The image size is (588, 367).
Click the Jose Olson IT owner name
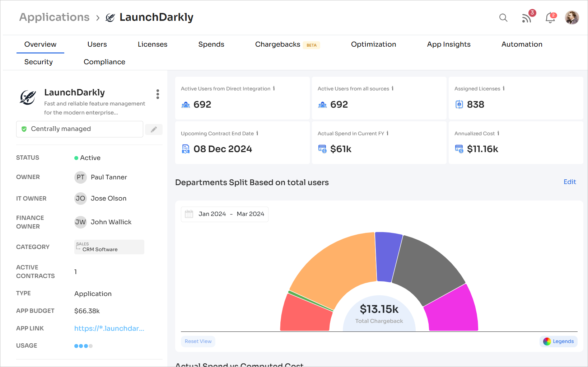108,198
